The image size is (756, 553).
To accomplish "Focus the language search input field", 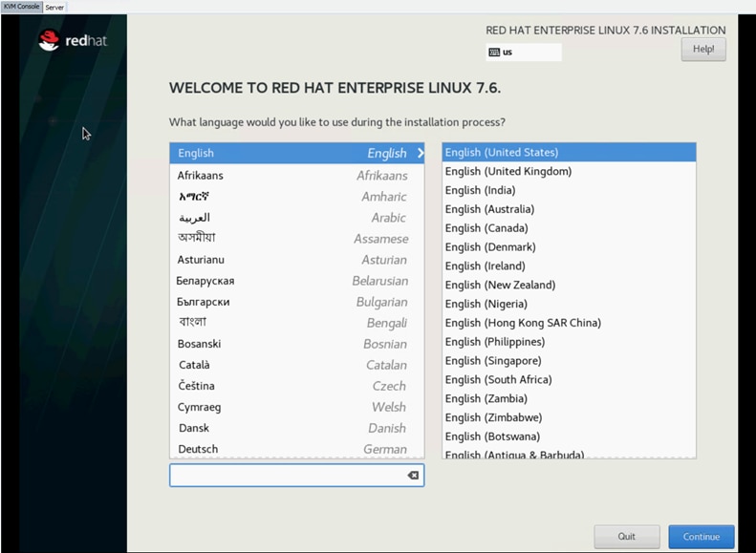I will [296, 476].
